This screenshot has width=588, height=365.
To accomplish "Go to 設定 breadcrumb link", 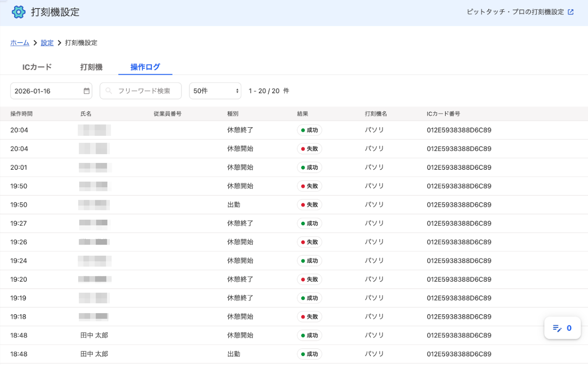I will pyautogui.click(x=47, y=43).
